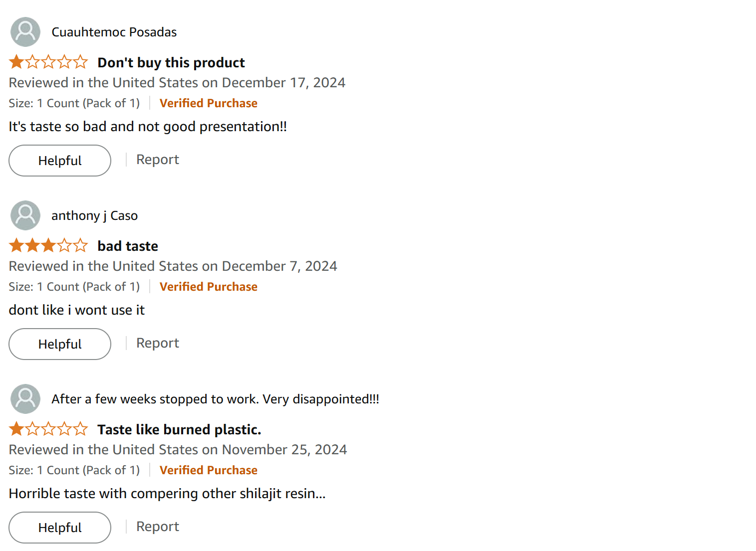Open 'After a few weeks stopped to work' profile name
756x551 pixels.
216,399
